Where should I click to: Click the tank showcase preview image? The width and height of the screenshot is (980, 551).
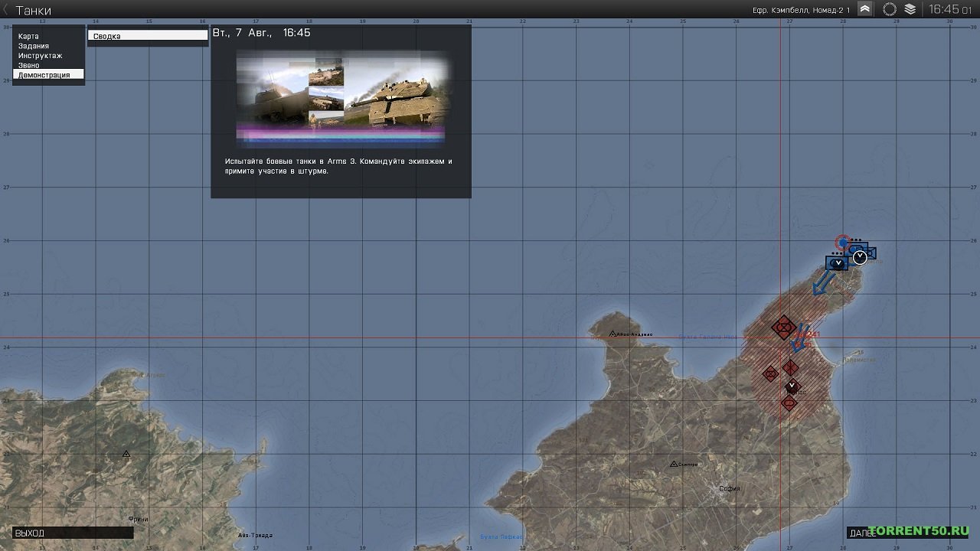pos(341,97)
